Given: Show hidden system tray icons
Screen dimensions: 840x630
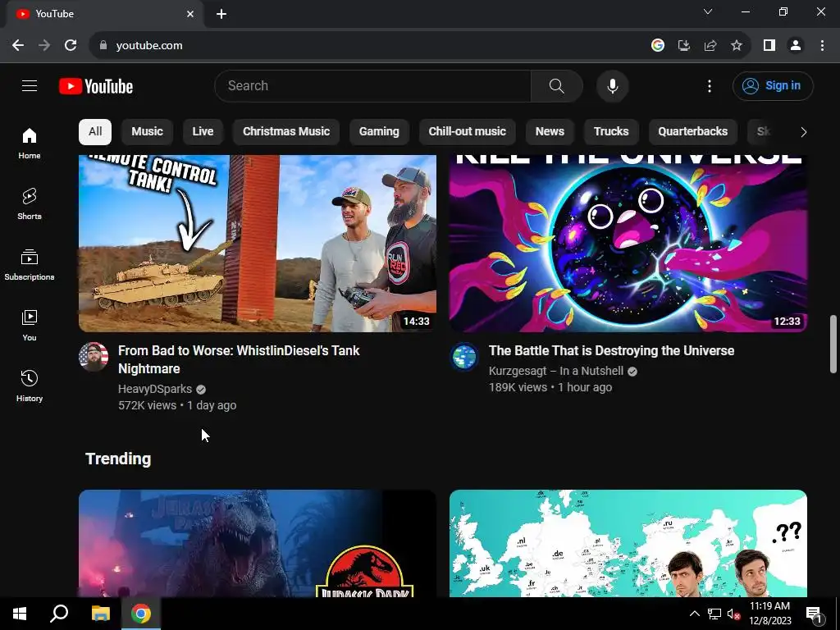Looking at the screenshot, I should (x=694, y=614).
